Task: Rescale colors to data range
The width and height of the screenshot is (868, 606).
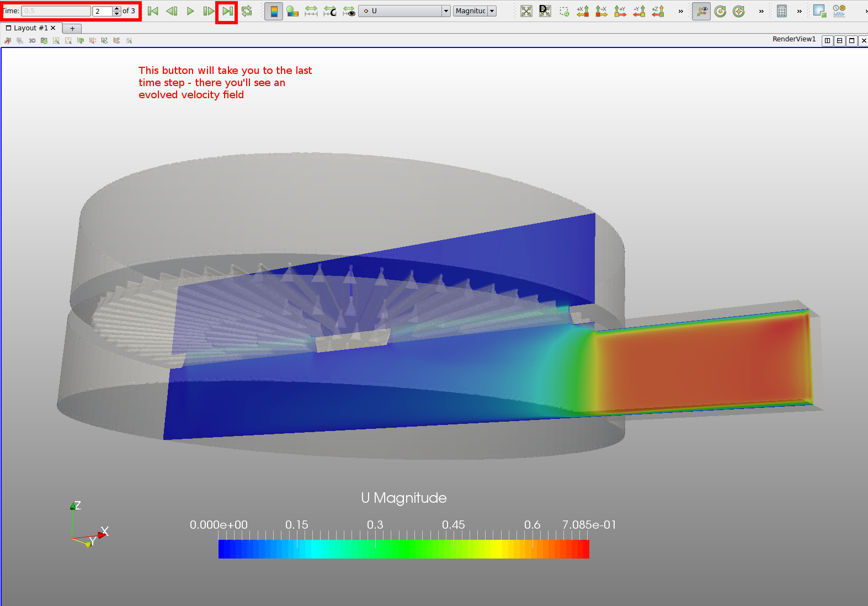Action: [311, 11]
